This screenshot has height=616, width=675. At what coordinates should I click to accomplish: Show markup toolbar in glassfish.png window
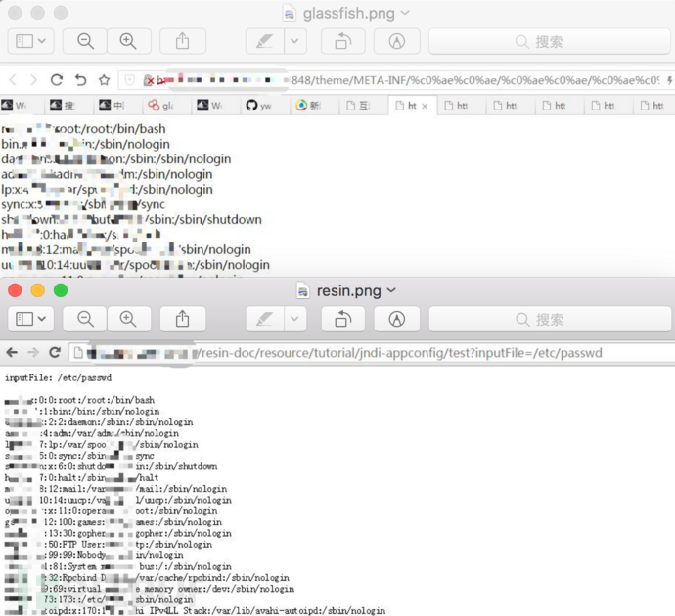[x=396, y=41]
